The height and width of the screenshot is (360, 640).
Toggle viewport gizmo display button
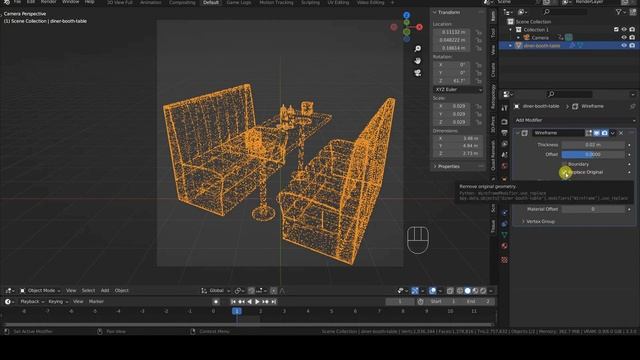[415, 291]
